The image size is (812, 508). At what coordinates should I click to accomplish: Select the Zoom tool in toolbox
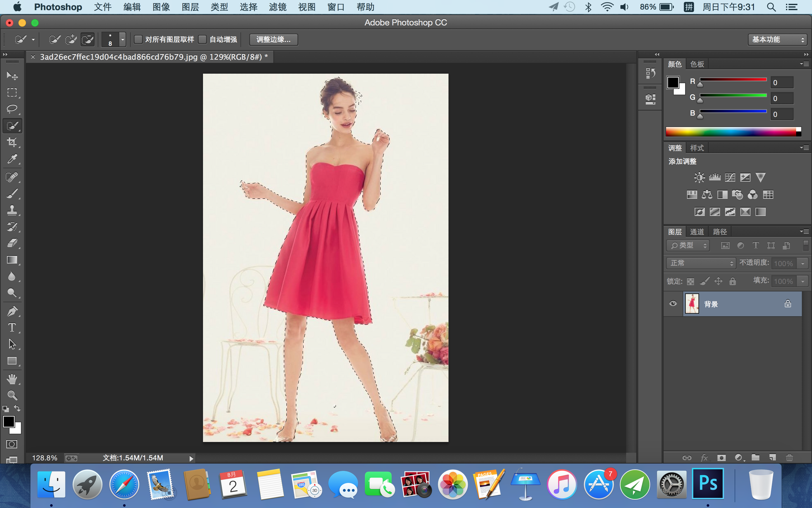click(12, 396)
